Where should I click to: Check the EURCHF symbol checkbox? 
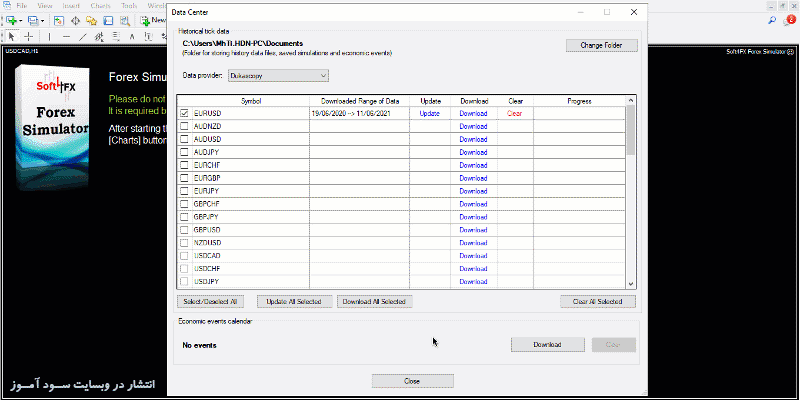coord(184,165)
